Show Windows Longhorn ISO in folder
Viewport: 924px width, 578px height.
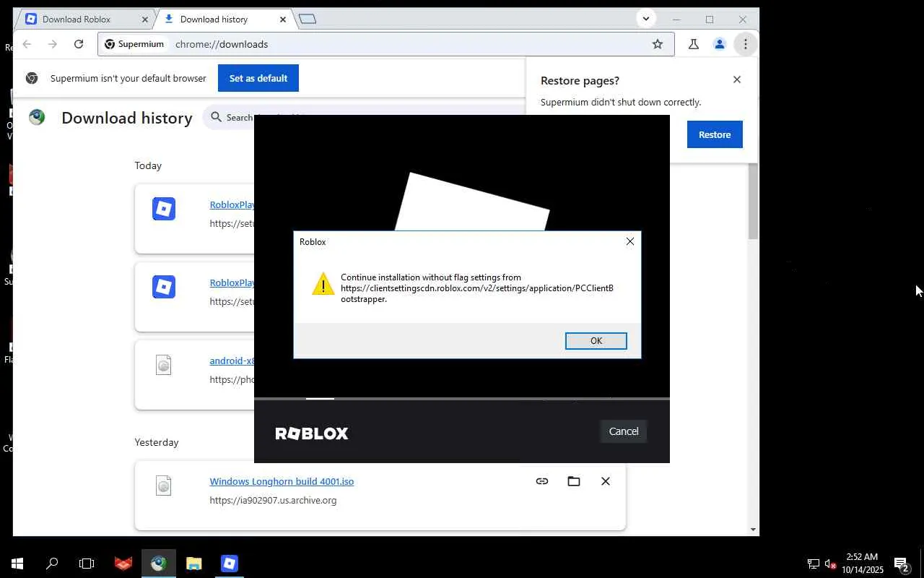(x=574, y=481)
